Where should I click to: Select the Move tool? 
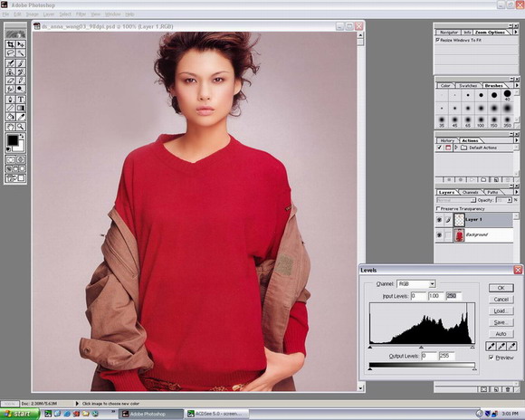click(21, 44)
